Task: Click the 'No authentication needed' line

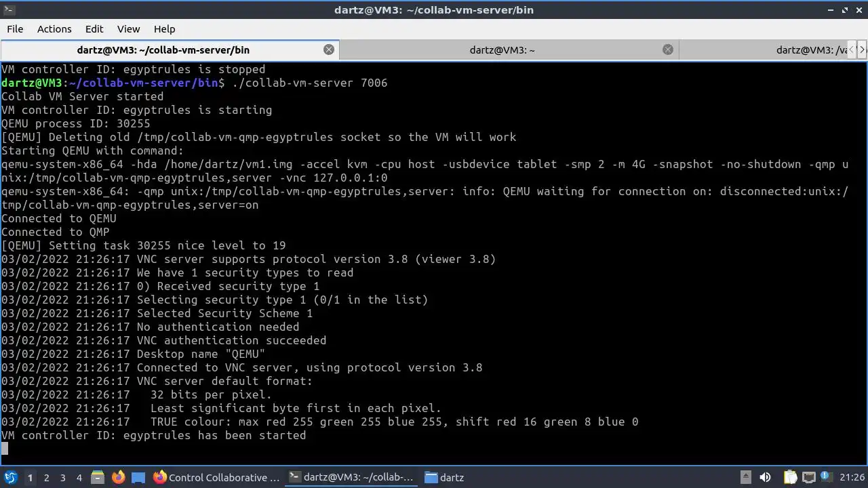Action: pyautogui.click(x=151, y=327)
